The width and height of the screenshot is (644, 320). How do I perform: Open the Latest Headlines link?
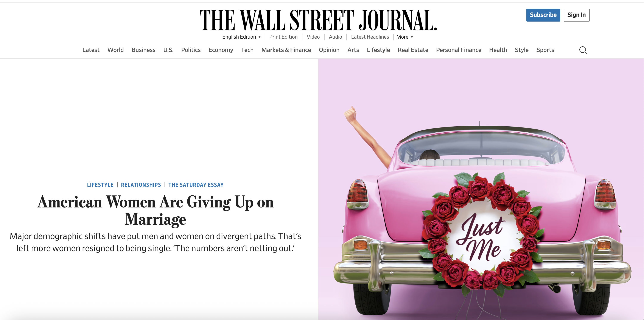pos(370,37)
